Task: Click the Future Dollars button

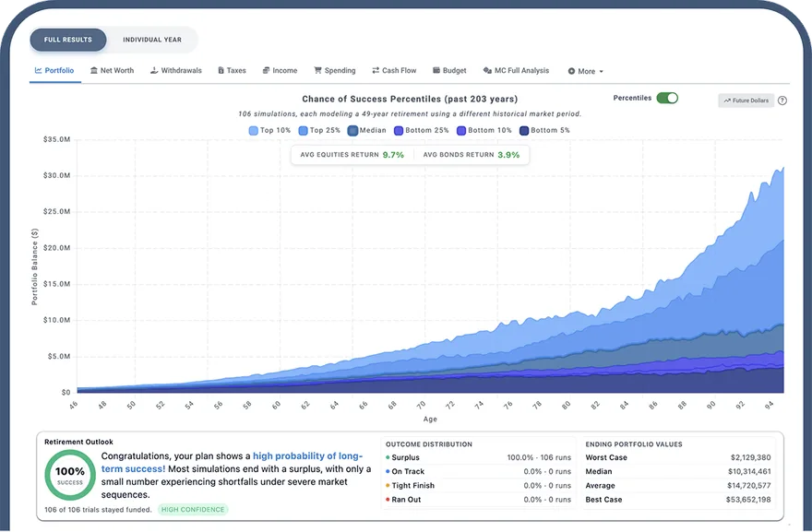Action: [746, 100]
